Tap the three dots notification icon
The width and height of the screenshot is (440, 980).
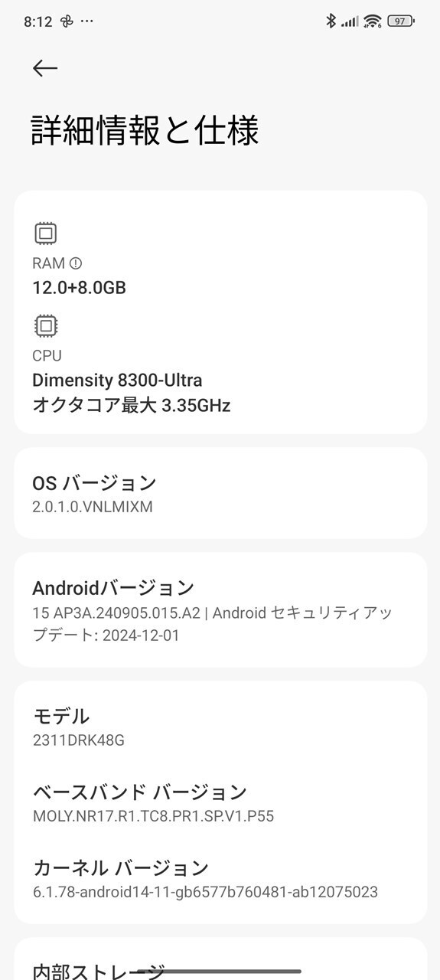point(87,21)
